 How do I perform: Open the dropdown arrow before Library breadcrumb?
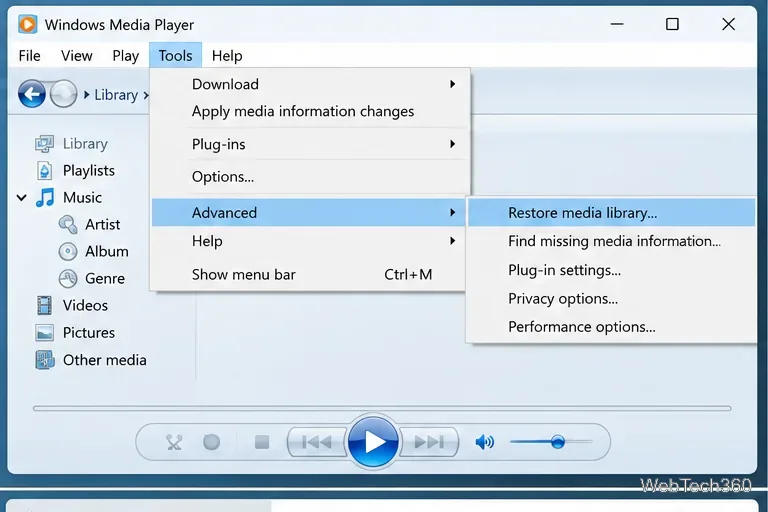coord(86,95)
